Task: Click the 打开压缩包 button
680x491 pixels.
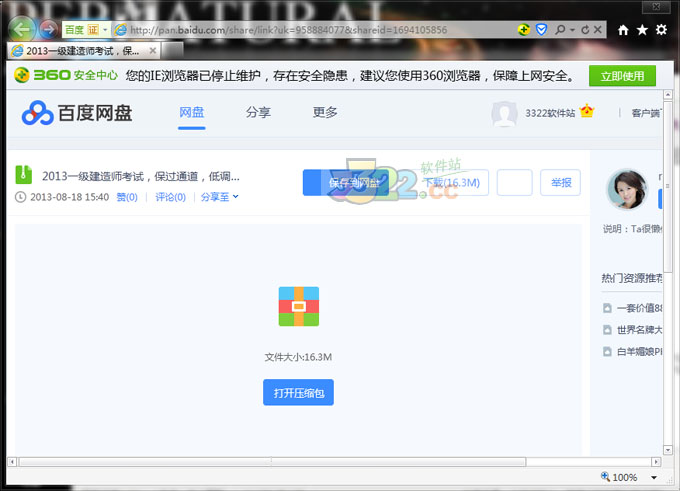Action: pos(298,393)
